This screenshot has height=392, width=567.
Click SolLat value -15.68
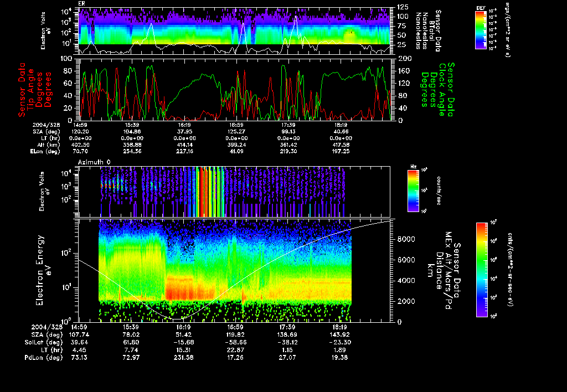(183, 342)
